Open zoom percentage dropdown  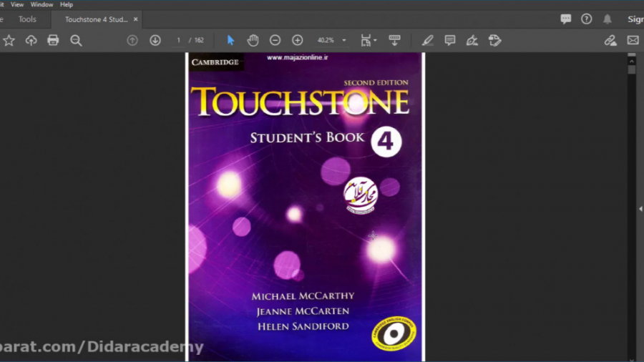point(344,40)
